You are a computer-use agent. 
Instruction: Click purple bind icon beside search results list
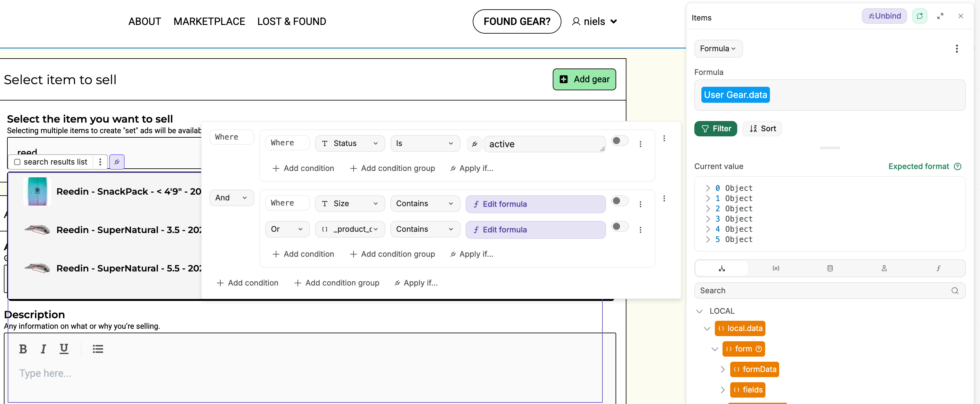coord(117,162)
